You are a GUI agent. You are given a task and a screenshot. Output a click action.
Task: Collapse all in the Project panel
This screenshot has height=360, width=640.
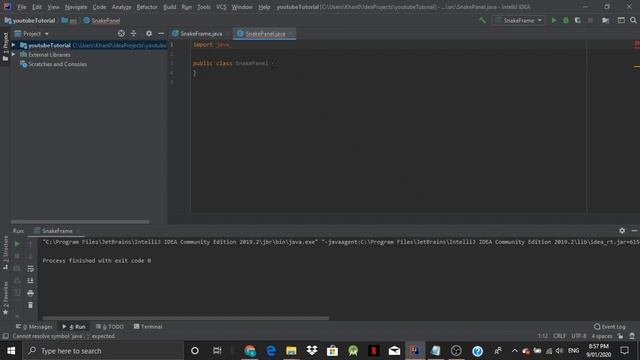tap(133, 33)
